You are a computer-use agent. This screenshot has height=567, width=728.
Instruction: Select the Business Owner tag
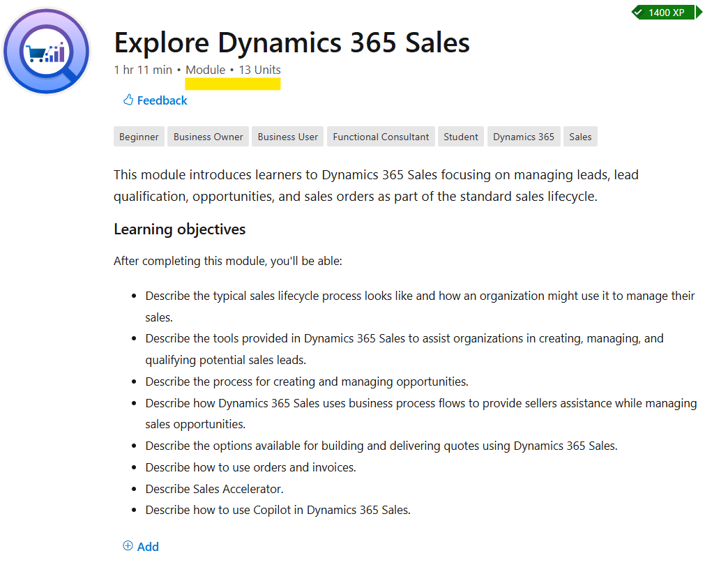click(208, 137)
